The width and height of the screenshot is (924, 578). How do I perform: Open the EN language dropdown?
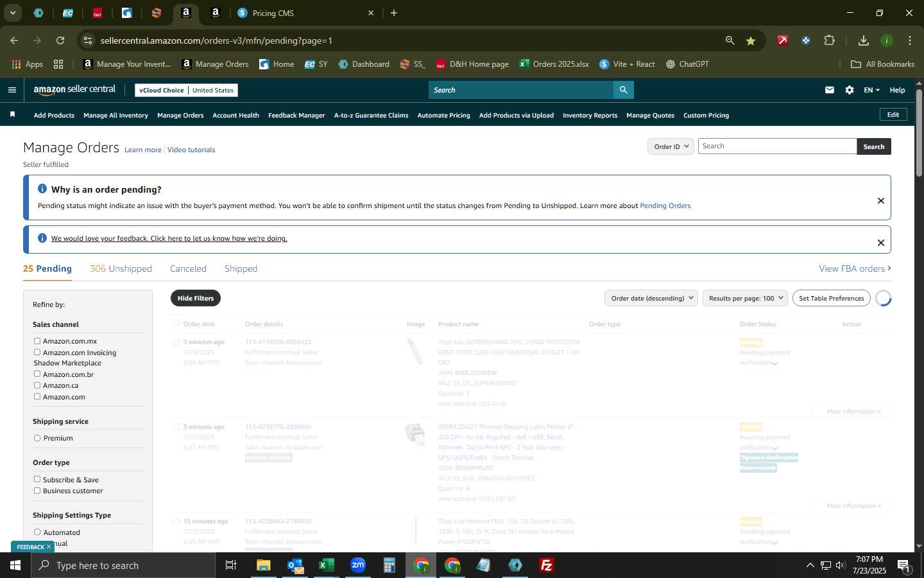pyautogui.click(x=871, y=90)
